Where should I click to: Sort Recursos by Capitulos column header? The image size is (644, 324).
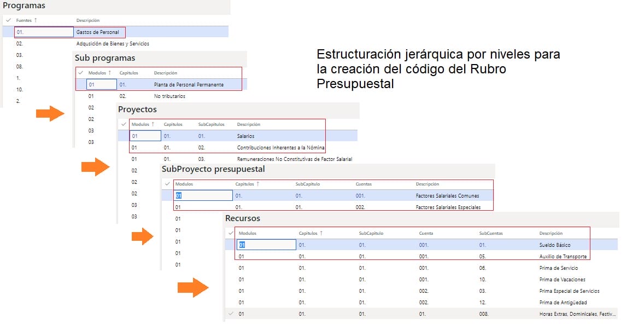[x=310, y=233]
